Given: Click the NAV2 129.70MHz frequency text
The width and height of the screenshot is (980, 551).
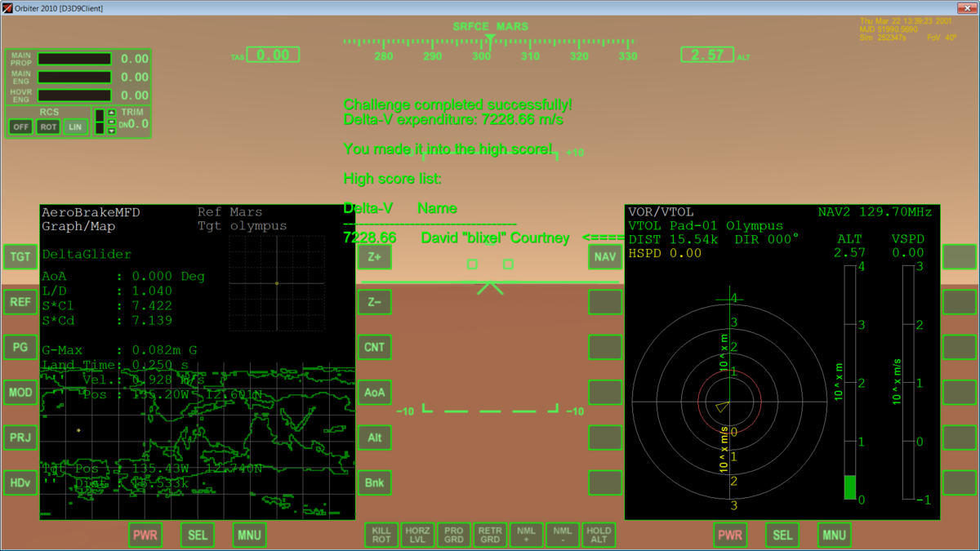Looking at the screenshot, I should (875, 212).
